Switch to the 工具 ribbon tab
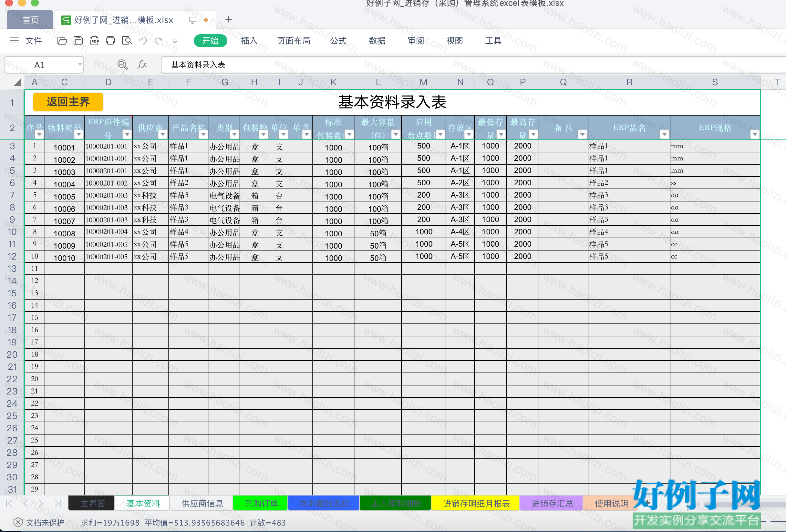The height and width of the screenshot is (532, 786). [493, 41]
